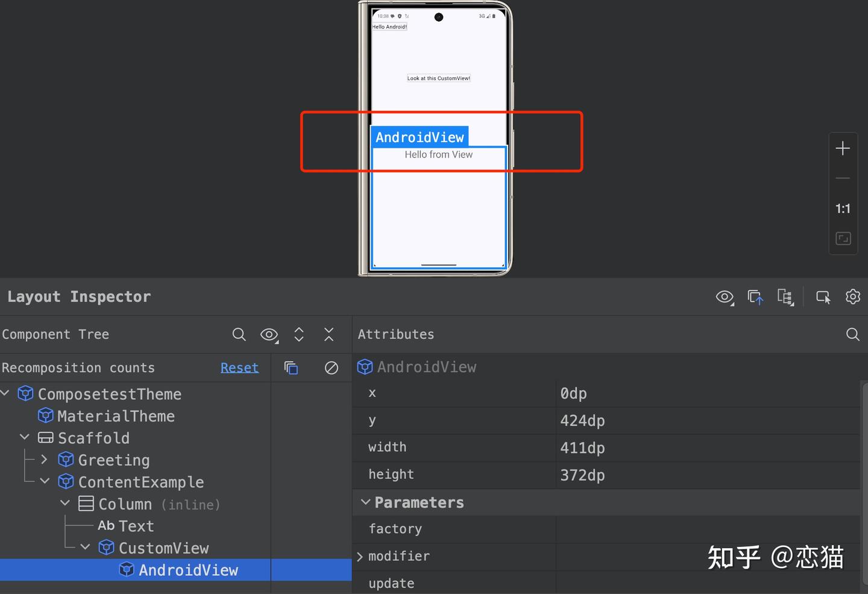Click the recomposition skips icon
Viewport: 868px width, 594px height.
332,368
